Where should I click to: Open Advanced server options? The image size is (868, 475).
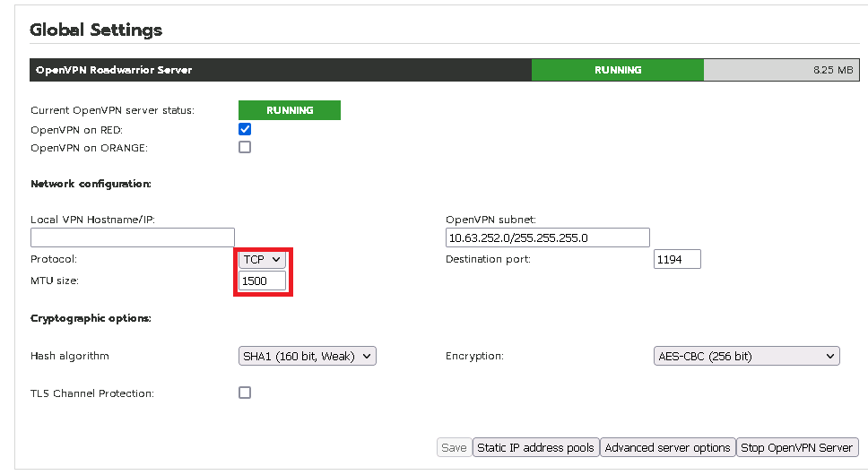pyautogui.click(x=668, y=447)
